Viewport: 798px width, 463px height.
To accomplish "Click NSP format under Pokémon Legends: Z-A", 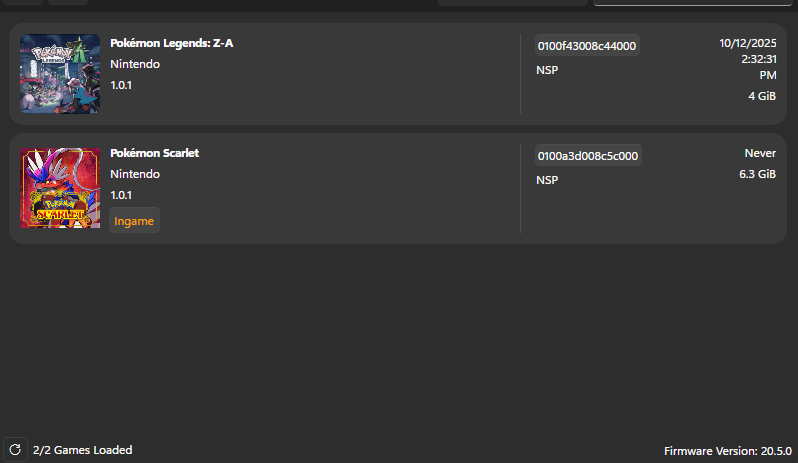I will point(547,71).
